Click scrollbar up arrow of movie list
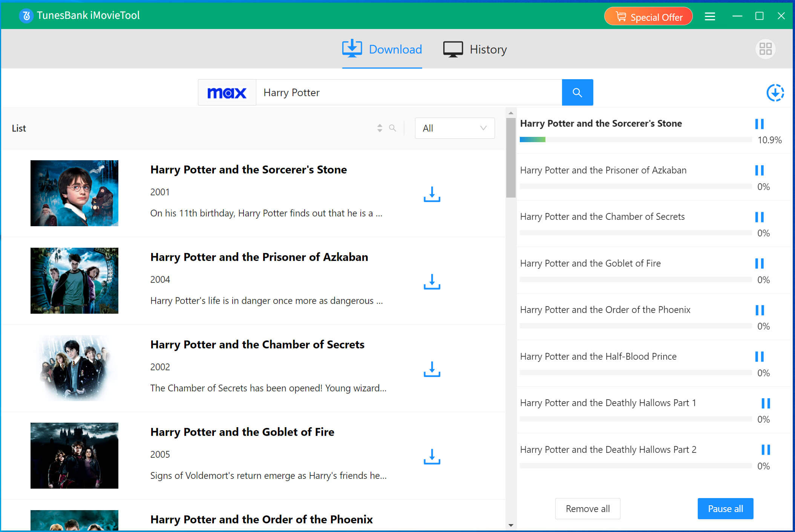The image size is (795, 532). [x=511, y=113]
